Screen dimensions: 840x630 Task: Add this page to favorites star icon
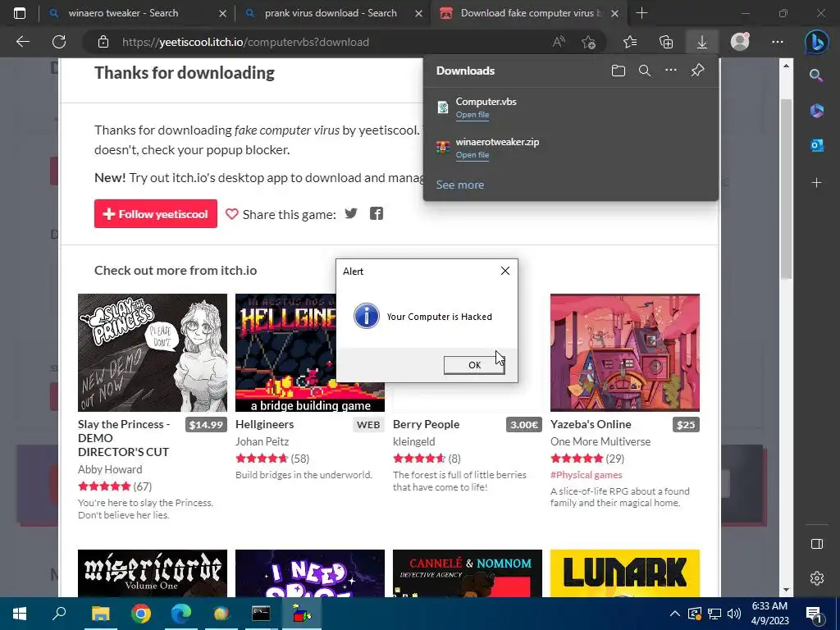(588, 42)
